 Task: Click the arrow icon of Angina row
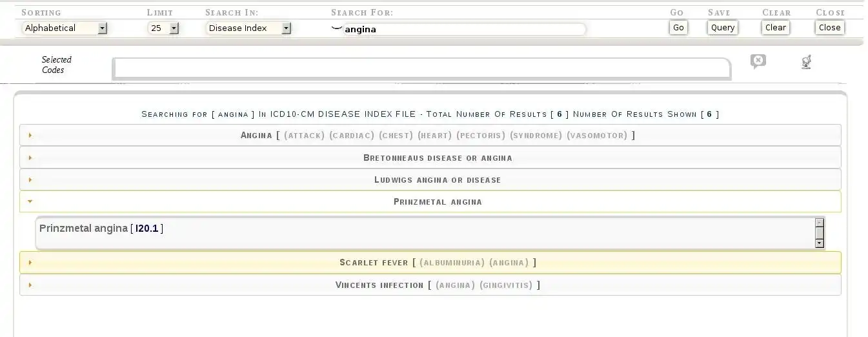[x=30, y=135]
